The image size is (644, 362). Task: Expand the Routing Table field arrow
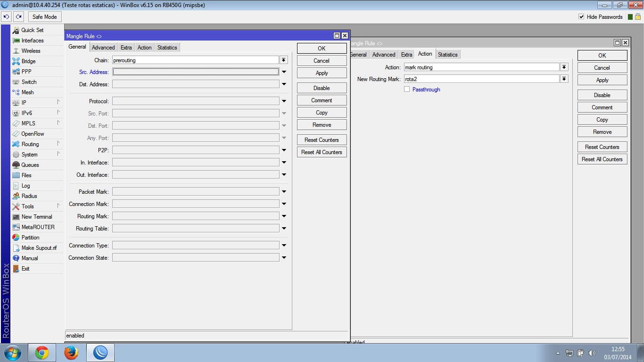[284, 229]
